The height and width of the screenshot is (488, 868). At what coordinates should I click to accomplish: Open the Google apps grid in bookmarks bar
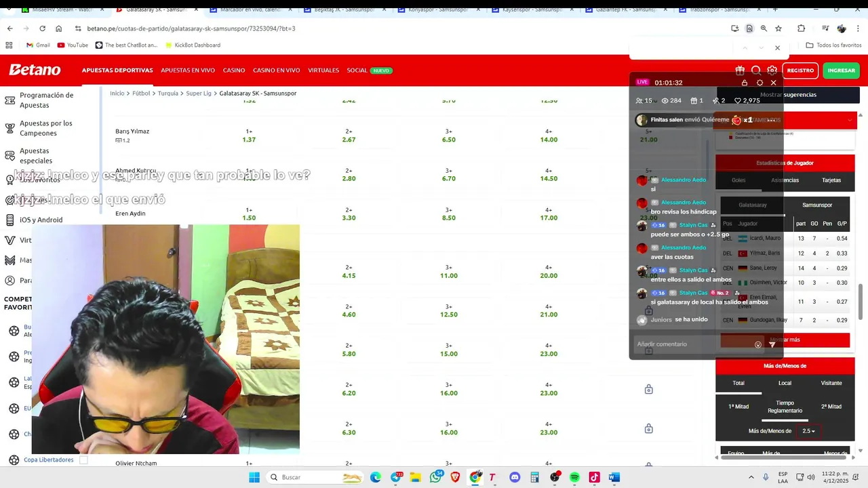[x=9, y=45]
